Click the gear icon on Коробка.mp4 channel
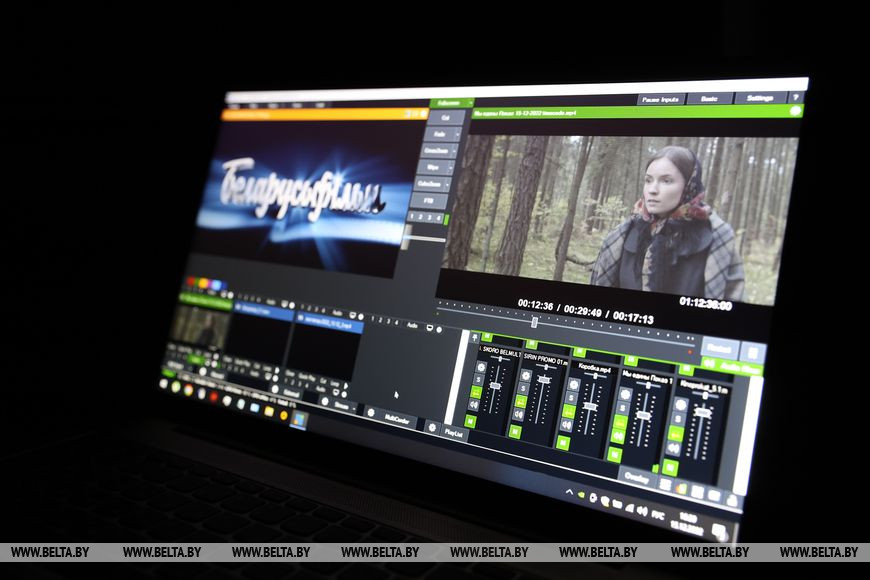The height and width of the screenshot is (580, 870). tap(573, 384)
